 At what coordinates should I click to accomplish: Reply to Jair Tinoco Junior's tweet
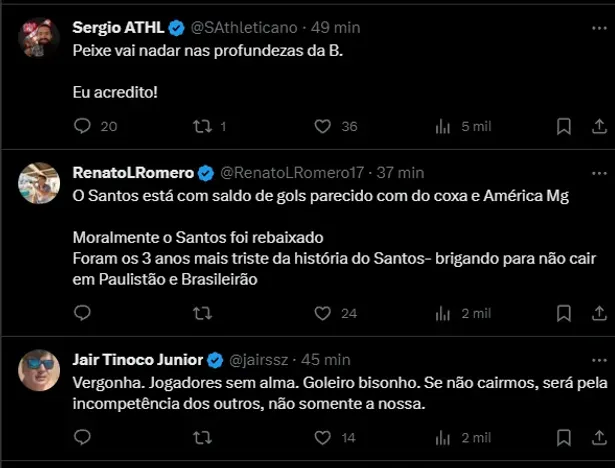point(83,437)
